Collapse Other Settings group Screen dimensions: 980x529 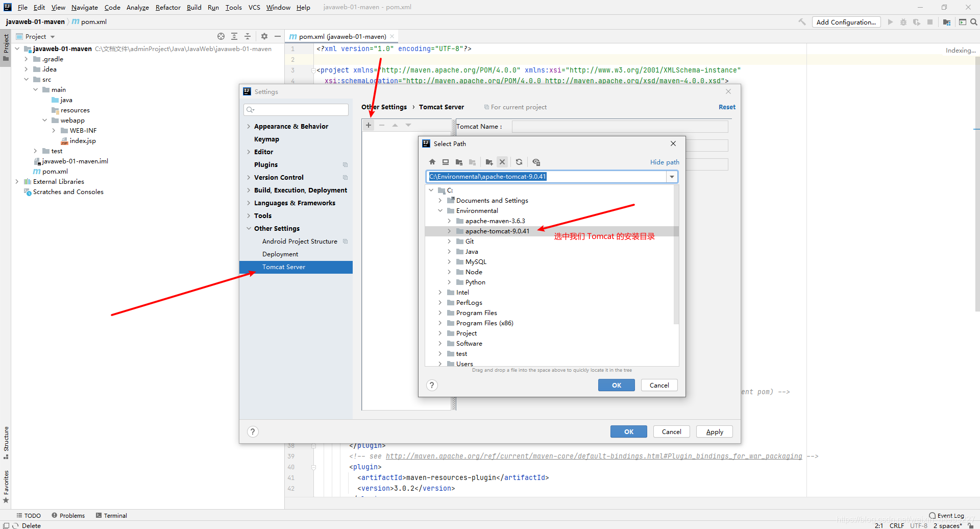249,229
